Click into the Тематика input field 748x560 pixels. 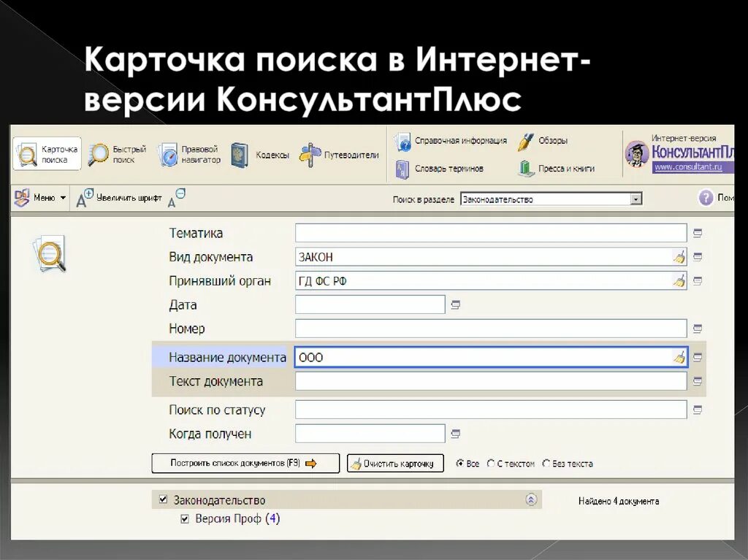pyautogui.click(x=491, y=233)
